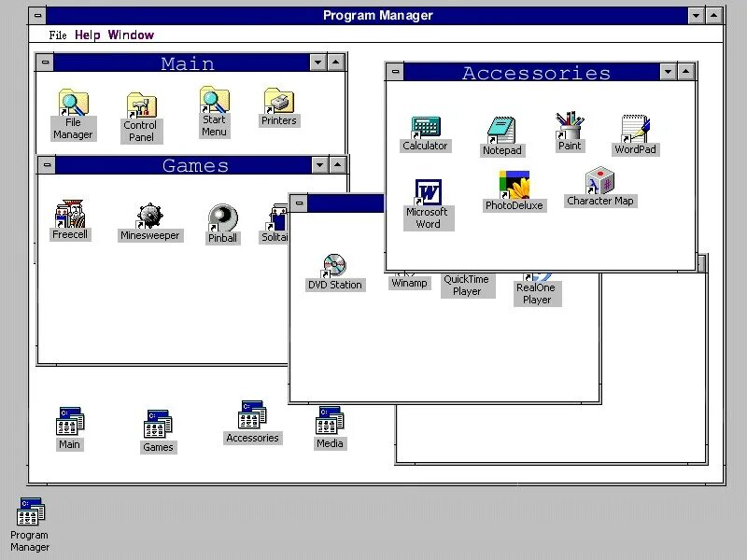Open PhotoDeluxe sunflower icon

pos(514,191)
